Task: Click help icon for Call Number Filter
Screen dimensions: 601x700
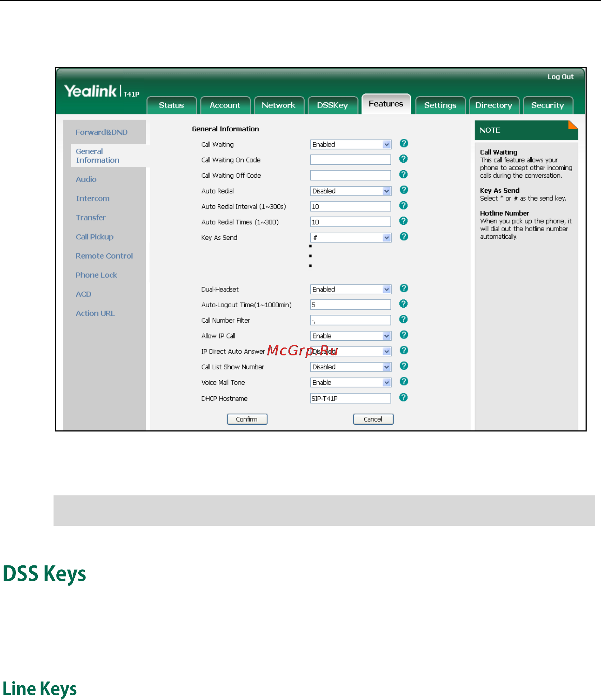Action: pos(403,319)
